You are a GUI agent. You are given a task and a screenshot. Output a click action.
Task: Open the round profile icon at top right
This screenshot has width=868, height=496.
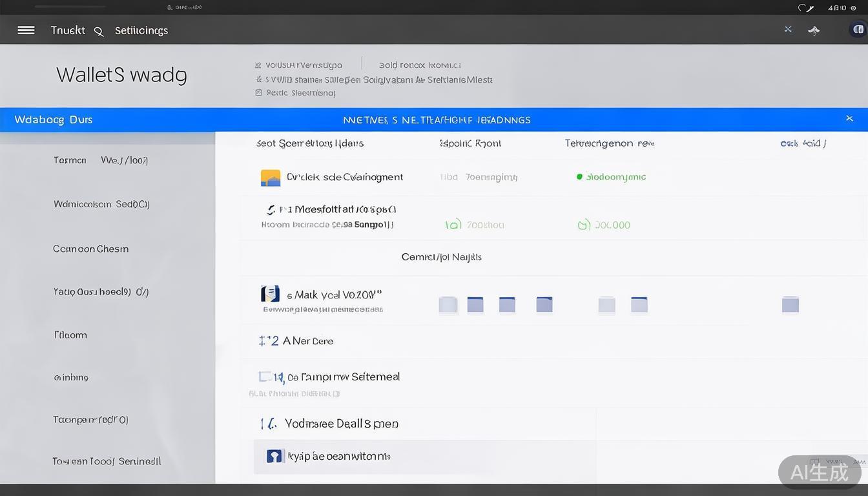click(858, 30)
